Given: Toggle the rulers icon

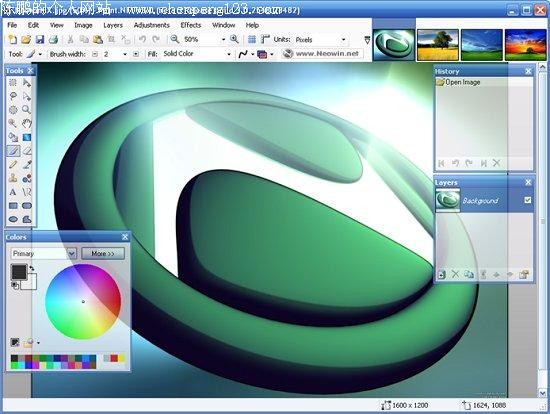Looking at the screenshot, I should pos(265,39).
